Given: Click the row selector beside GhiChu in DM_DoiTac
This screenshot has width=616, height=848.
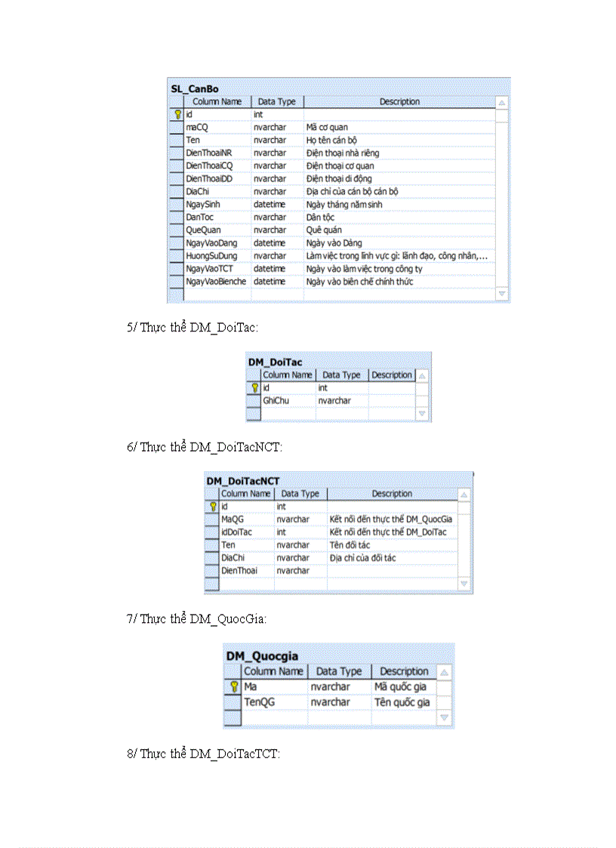Looking at the screenshot, I should click(256, 400).
